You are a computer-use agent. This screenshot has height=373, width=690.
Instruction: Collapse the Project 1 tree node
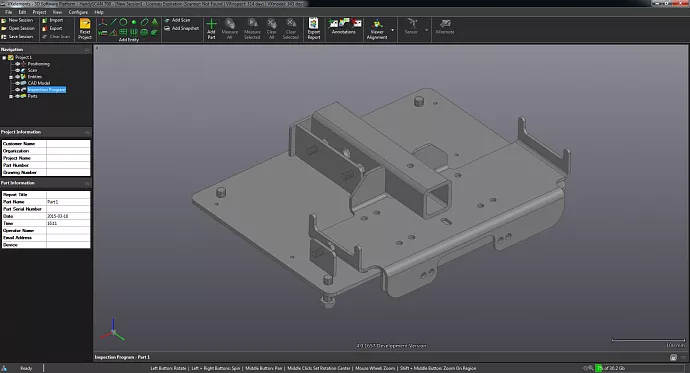pos(4,58)
